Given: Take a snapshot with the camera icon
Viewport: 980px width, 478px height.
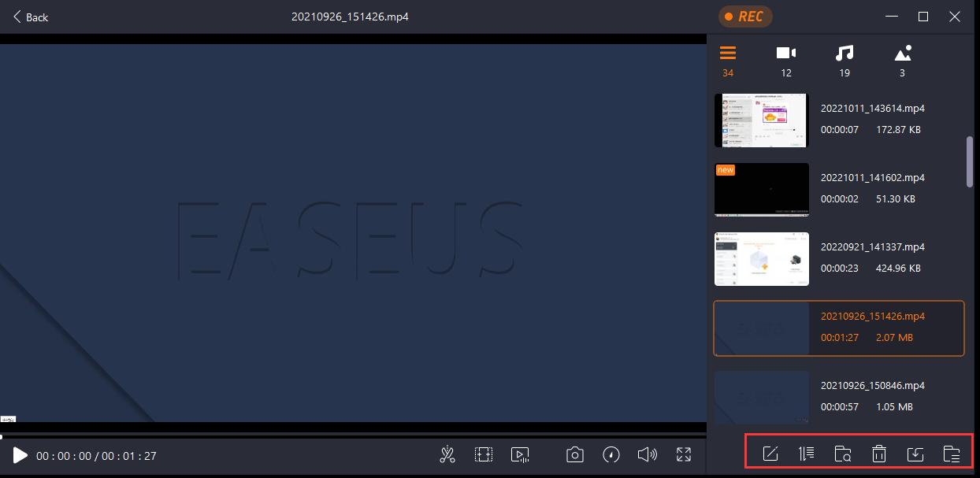Looking at the screenshot, I should [x=575, y=454].
